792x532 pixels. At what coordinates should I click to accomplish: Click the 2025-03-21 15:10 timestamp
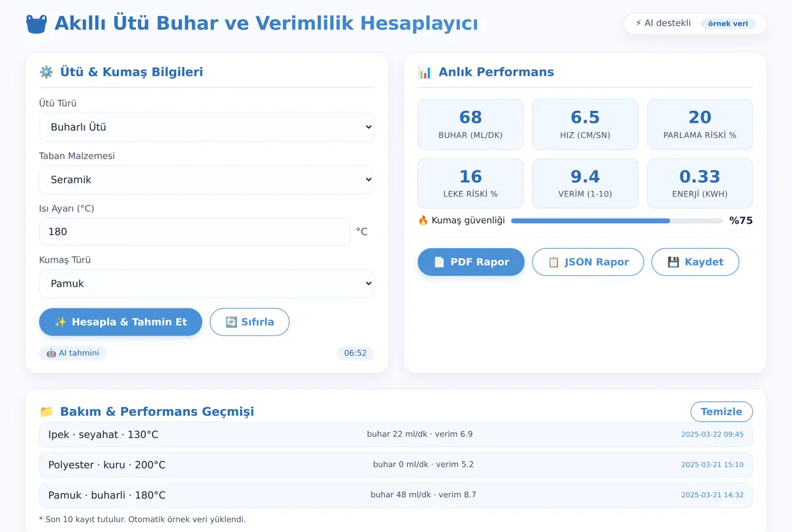pyautogui.click(x=712, y=465)
